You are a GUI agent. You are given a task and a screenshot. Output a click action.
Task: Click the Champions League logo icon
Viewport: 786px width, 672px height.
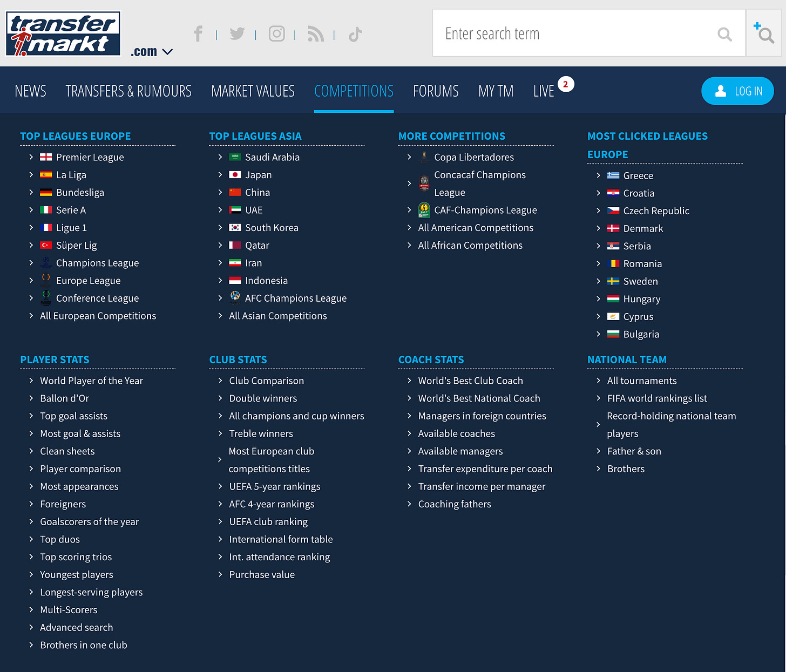pyautogui.click(x=46, y=263)
